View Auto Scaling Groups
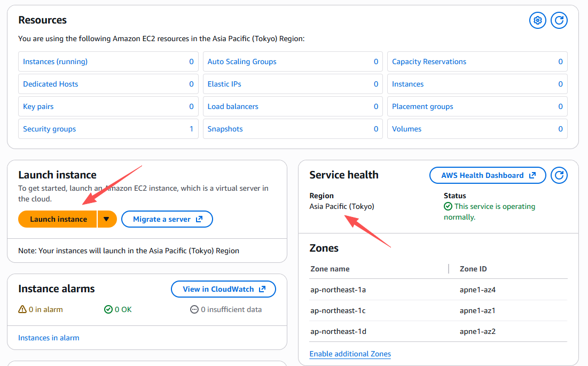This screenshot has height=366, width=588. coord(242,61)
